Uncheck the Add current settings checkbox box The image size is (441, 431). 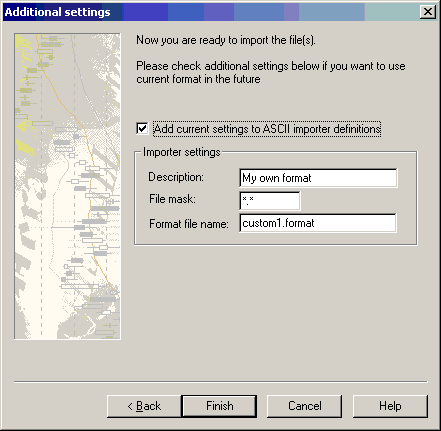[142, 128]
